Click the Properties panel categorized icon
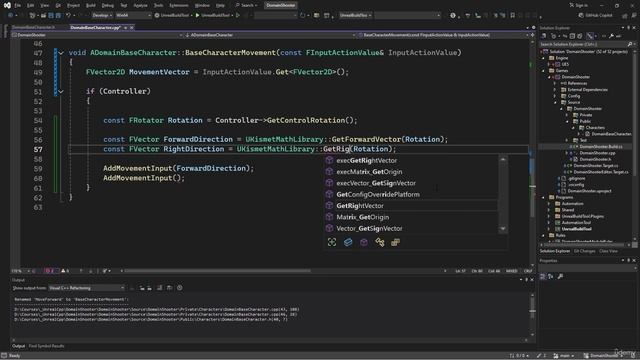The height and width of the screenshot is (360, 640). (x=542, y=277)
